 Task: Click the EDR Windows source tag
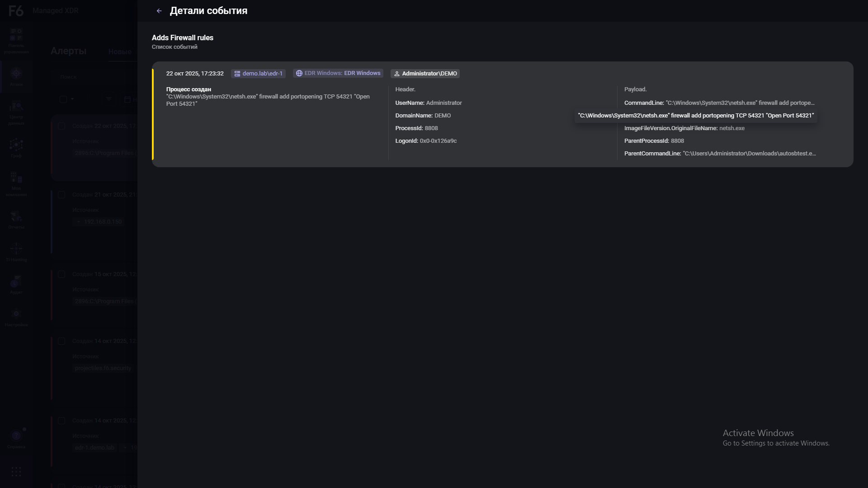point(338,73)
